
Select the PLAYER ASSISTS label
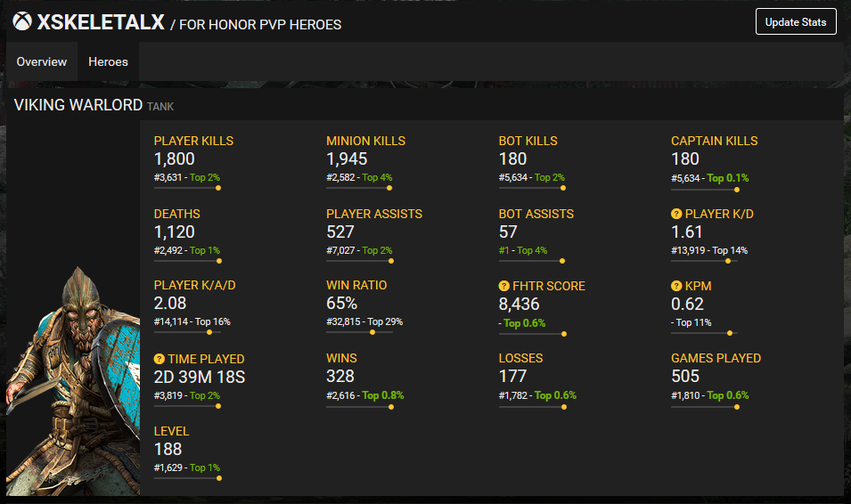click(x=374, y=214)
